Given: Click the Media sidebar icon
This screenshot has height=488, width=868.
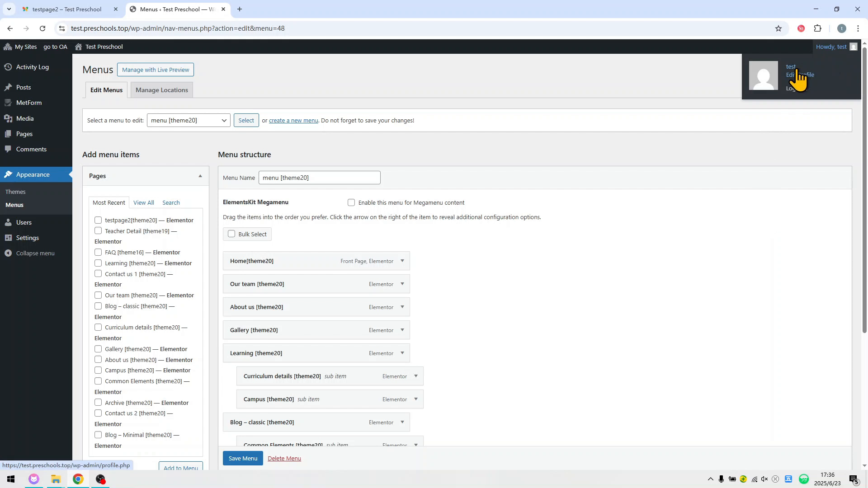Looking at the screenshot, I should point(8,118).
